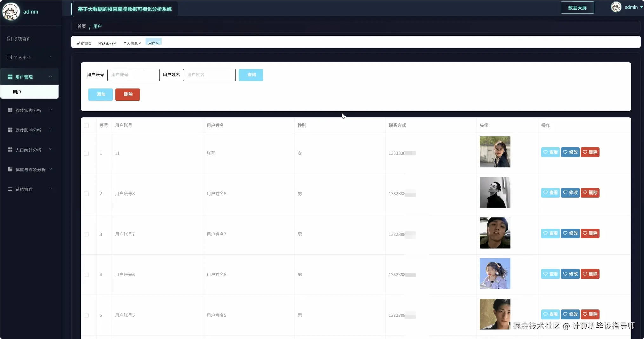The height and width of the screenshot is (339, 644).
Task: Click 删除 delete button for 用户账号5
Action: coord(590,314)
